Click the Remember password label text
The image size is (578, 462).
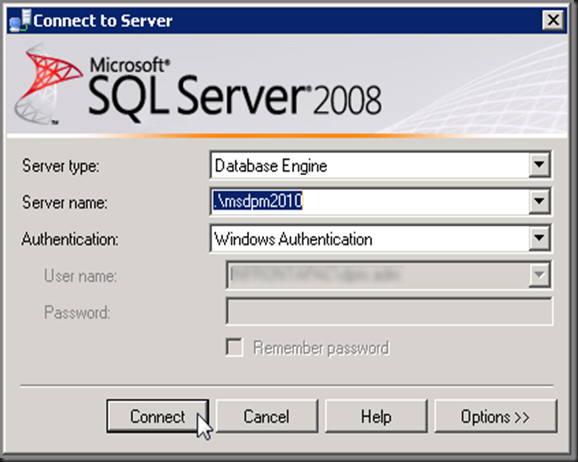[x=321, y=348]
